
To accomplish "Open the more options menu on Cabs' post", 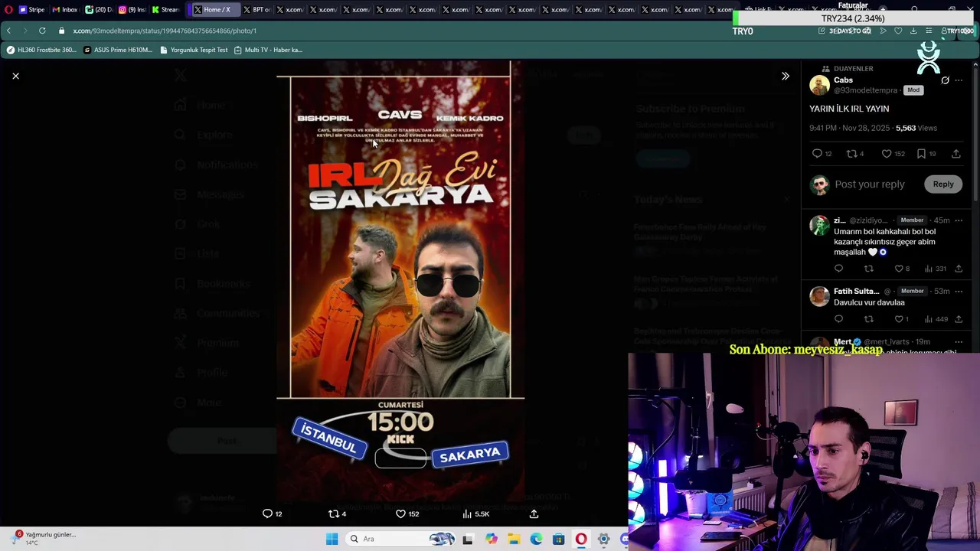I will pos(959,80).
